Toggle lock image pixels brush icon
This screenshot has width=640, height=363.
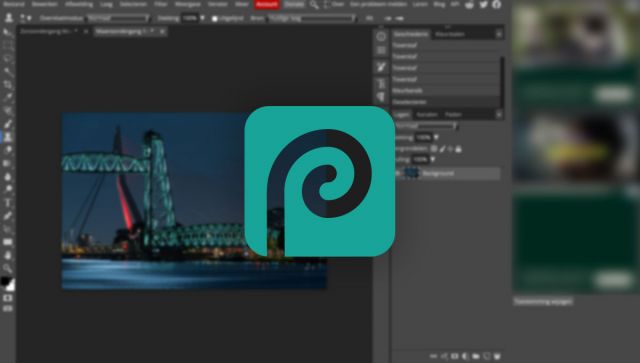click(x=442, y=149)
